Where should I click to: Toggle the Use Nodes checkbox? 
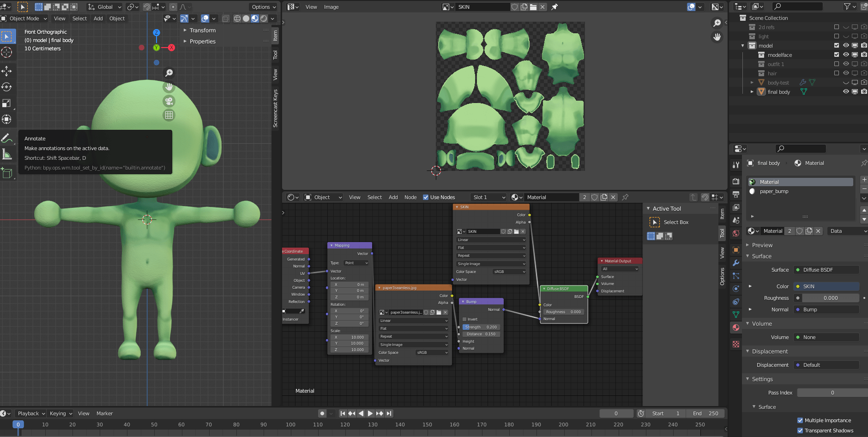tap(426, 197)
